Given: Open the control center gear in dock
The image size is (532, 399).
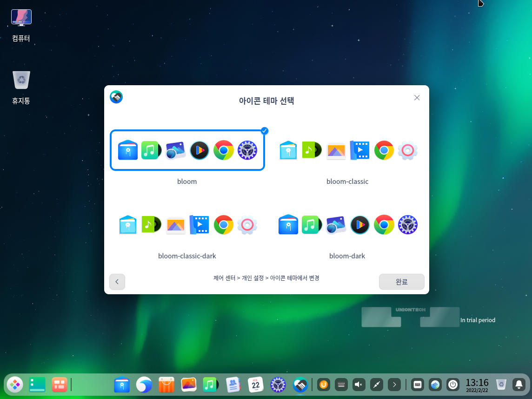Looking at the screenshot, I should click(278, 385).
